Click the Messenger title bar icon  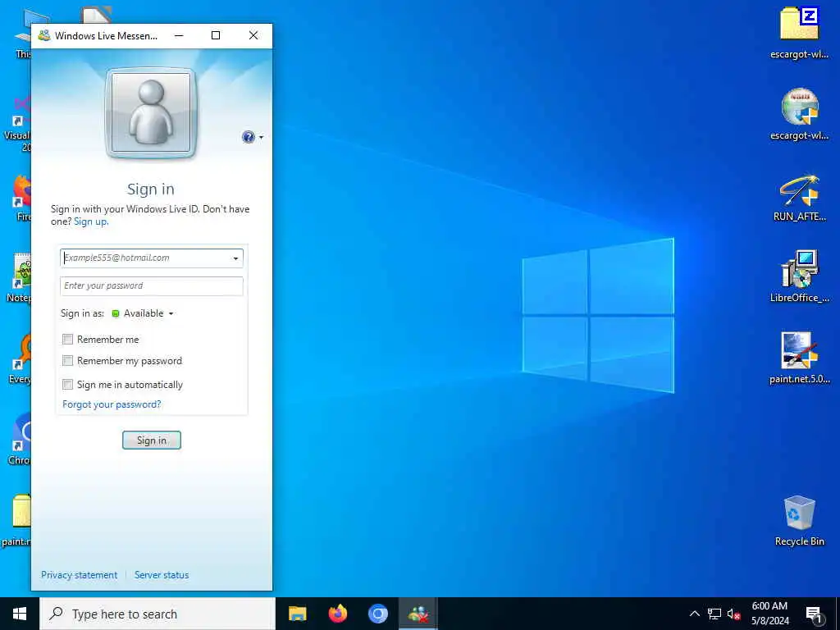[44, 36]
